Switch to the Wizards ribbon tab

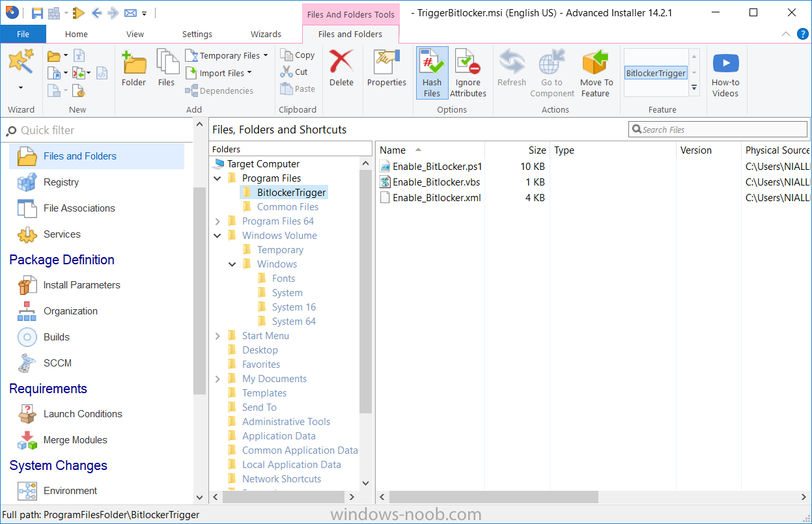point(266,34)
